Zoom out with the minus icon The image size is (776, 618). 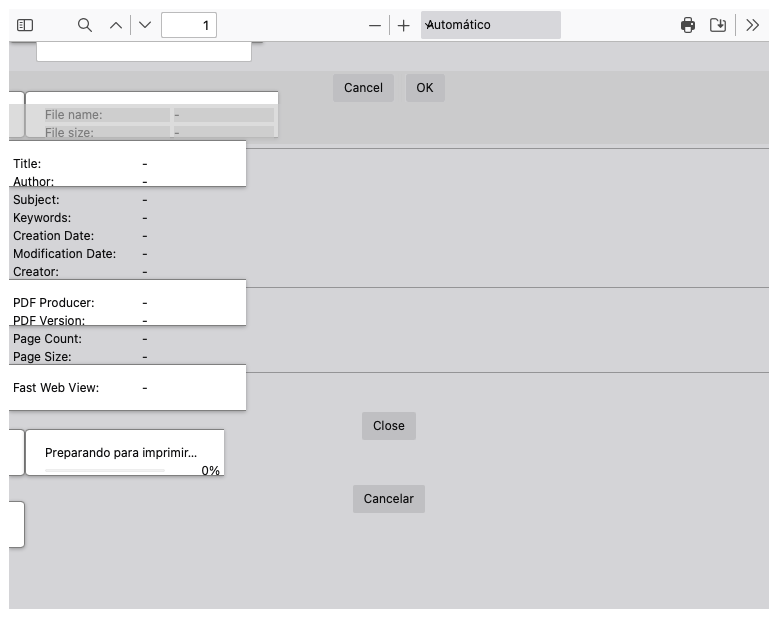pos(375,25)
